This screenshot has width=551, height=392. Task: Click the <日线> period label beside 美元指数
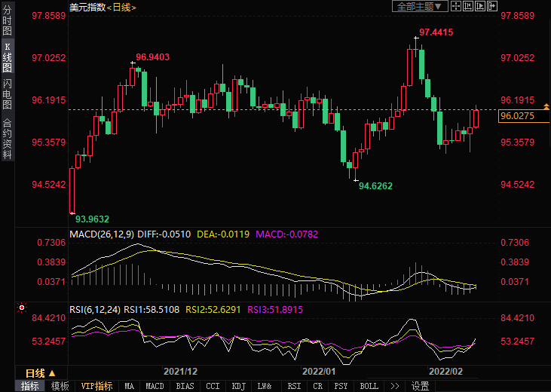pyautogui.click(x=121, y=7)
